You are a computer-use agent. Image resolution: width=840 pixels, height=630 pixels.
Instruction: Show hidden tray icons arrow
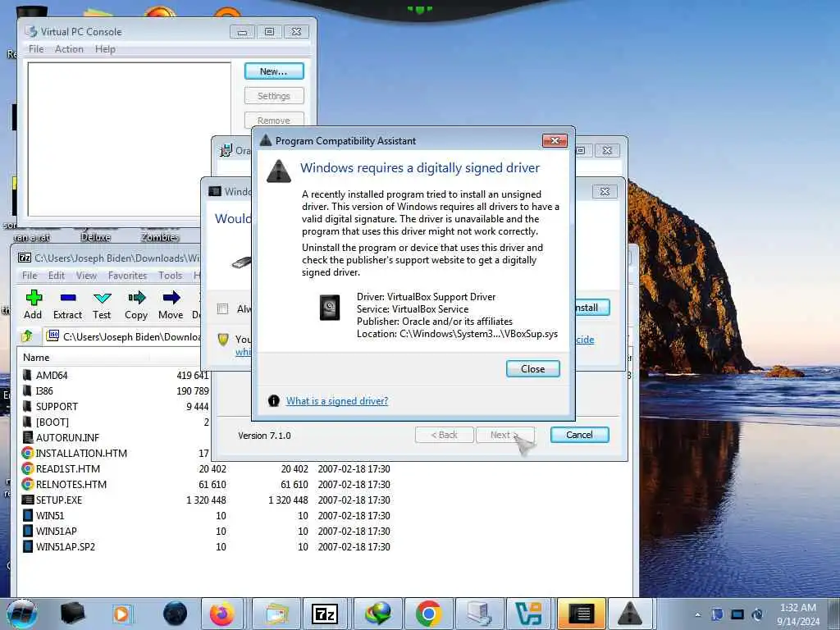pyautogui.click(x=697, y=614)
